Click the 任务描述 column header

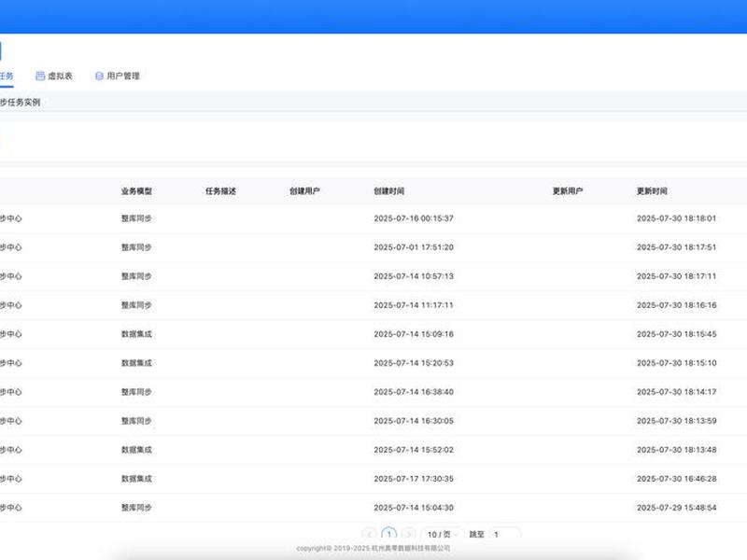tap(220, 191)
